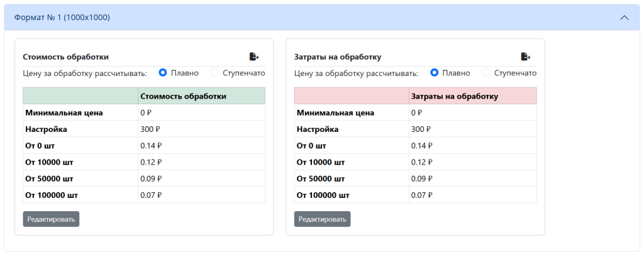Click the Формат № 1 (1000x1000) header title
This screenshot has height=255, width=644.
tap(62, 18)
